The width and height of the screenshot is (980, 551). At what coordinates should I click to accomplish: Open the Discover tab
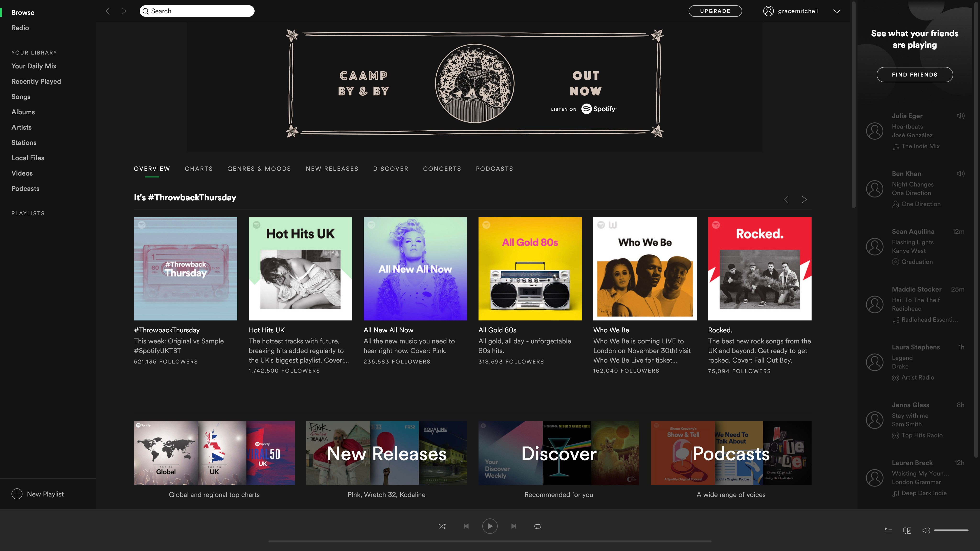390,168
